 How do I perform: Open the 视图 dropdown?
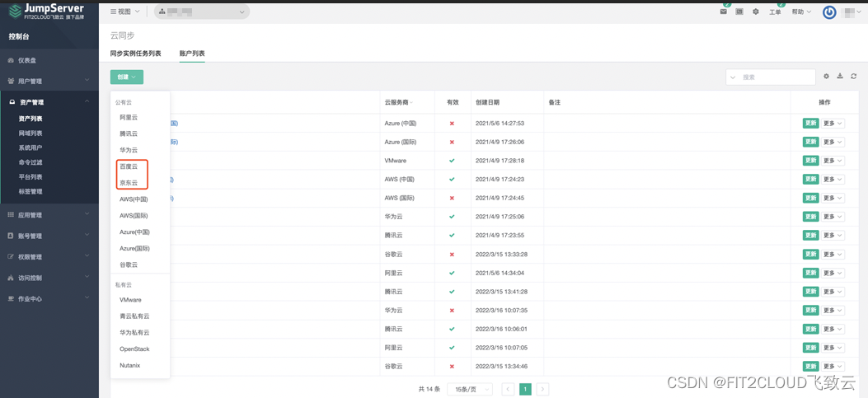(x=125, y=12)
